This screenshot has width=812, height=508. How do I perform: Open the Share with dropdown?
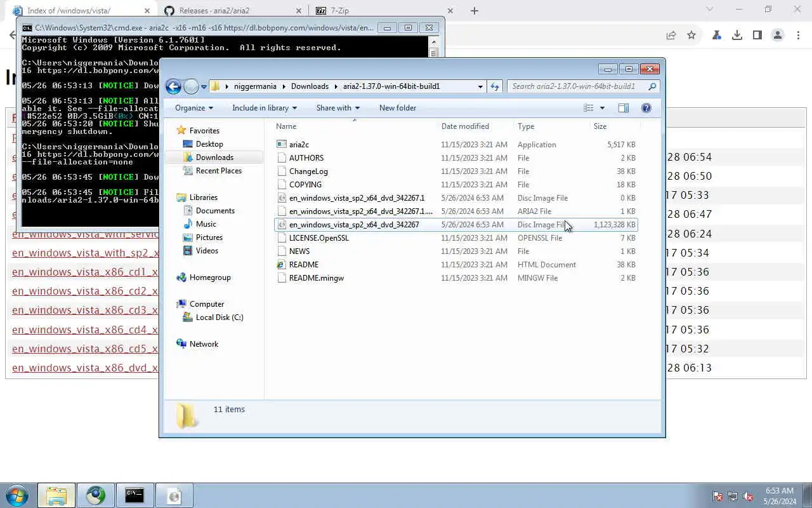click(x=337, y=108)
